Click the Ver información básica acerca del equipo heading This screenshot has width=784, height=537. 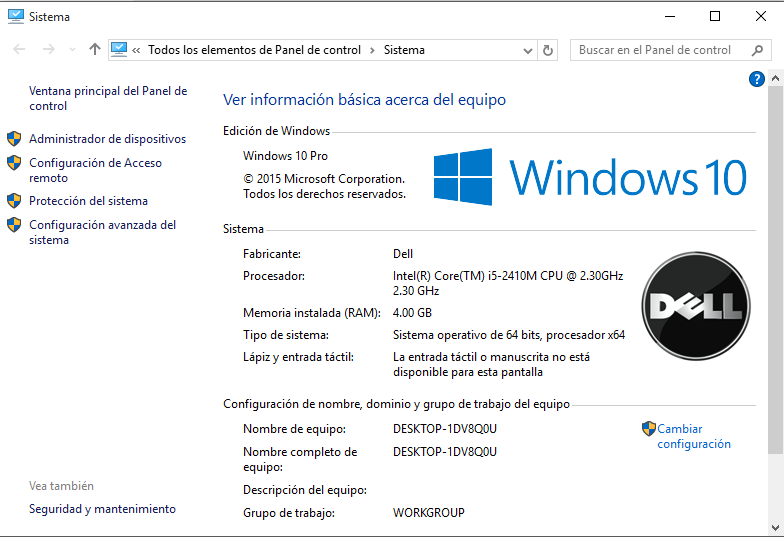[x=364, y=100]
